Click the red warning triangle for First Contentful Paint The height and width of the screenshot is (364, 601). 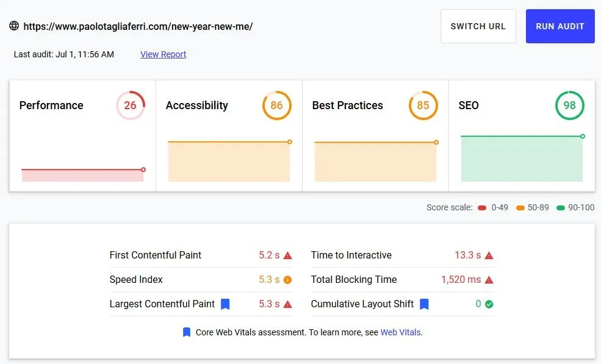pyautogui.click(x=287, y=255)
